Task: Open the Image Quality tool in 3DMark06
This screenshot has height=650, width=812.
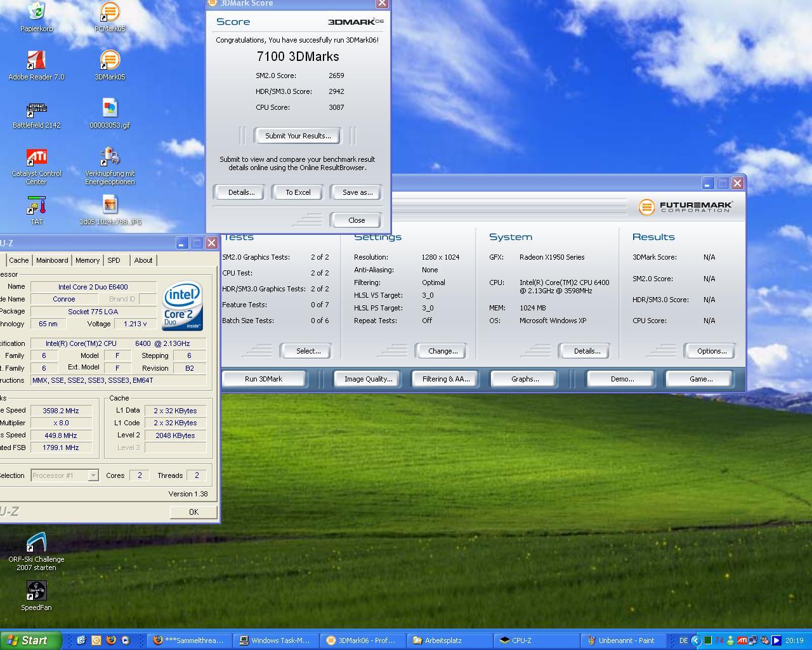Action: (x=368, y=379)
